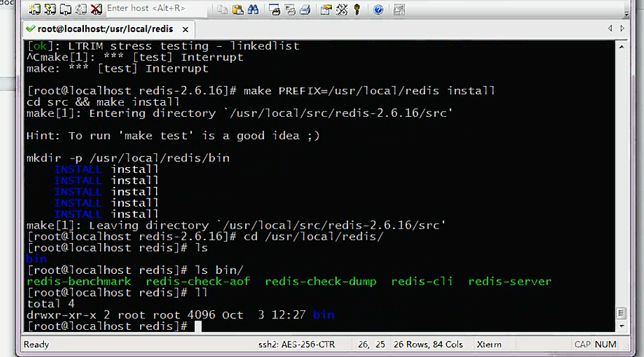Expand the toolbar overflow chevron
The width and height of the screenshot is (644, 357).
pos(626,13)
